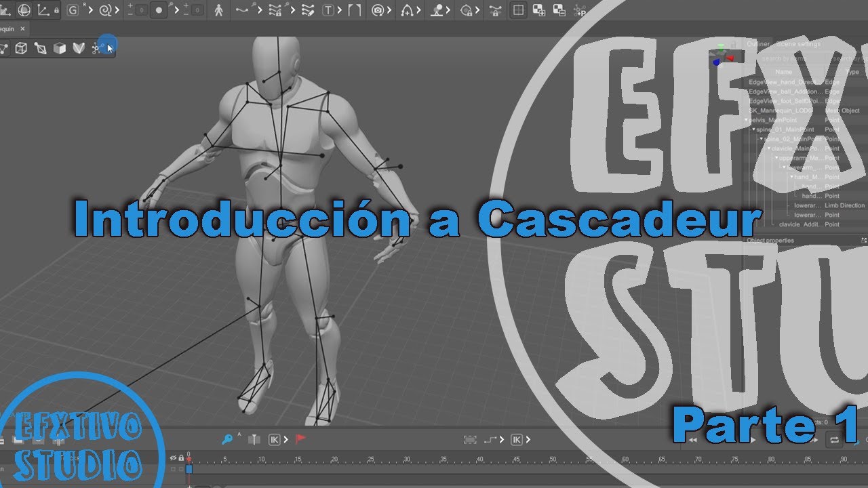Click the sphere/globe icon in the top toolbar
868x488 pixels.
pyautogui.click(x=24, y=9)
